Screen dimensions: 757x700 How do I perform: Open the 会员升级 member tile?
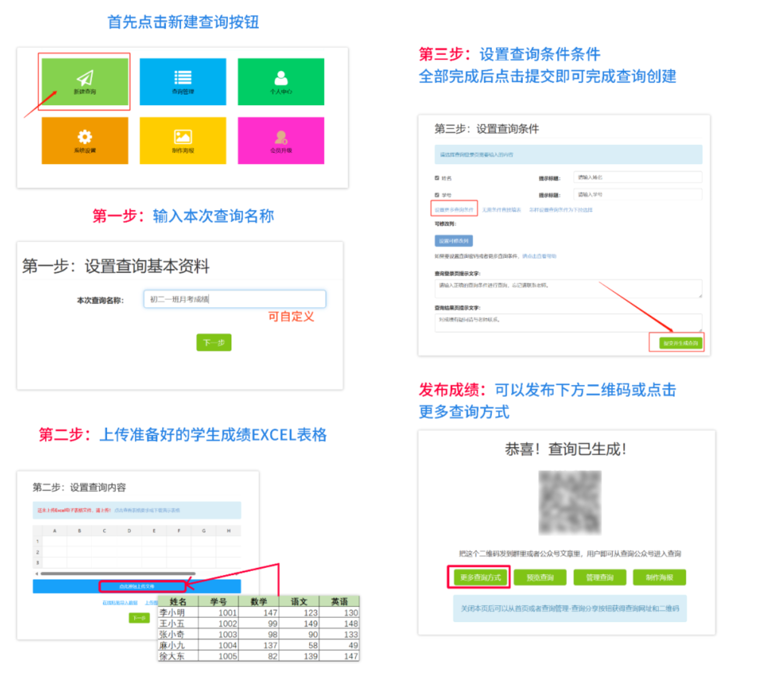[x=281, y=141]
